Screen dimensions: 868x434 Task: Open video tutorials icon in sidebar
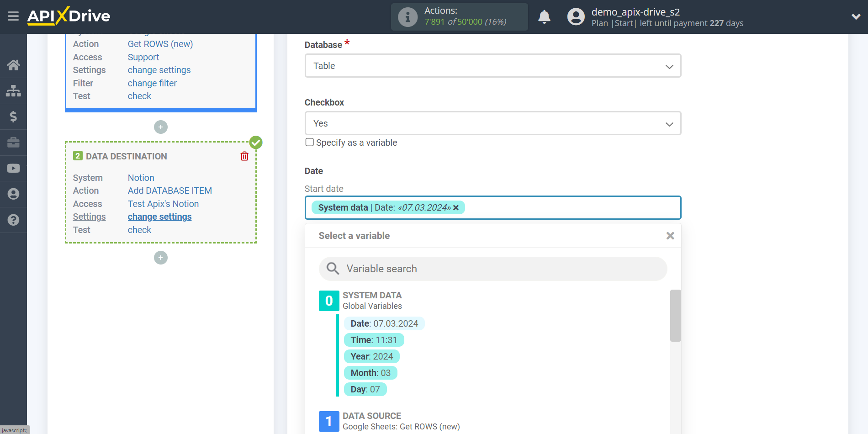[x=13, y=168]
